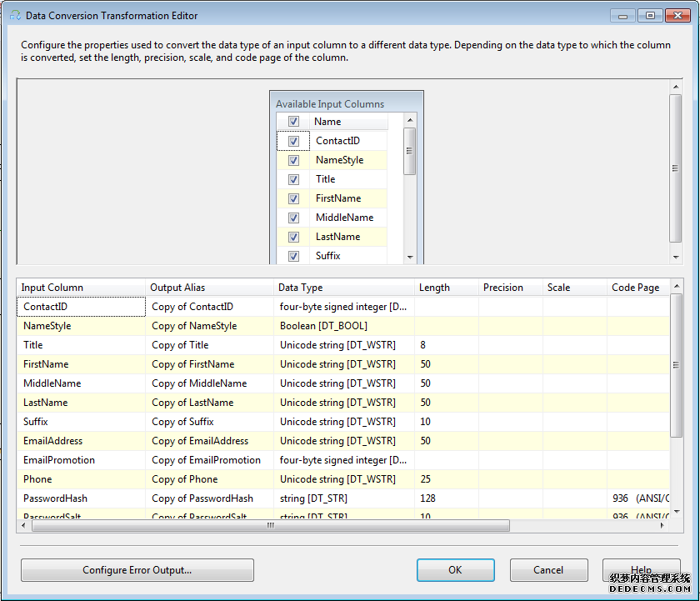Open Data Type cell for NameStyle row
The image size is (700, 601).
point(344,326)
